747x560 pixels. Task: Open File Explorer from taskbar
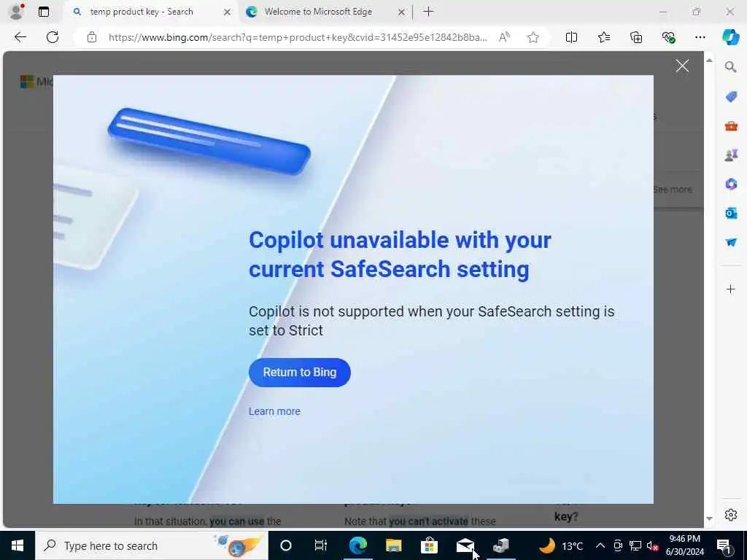[393, 545]
